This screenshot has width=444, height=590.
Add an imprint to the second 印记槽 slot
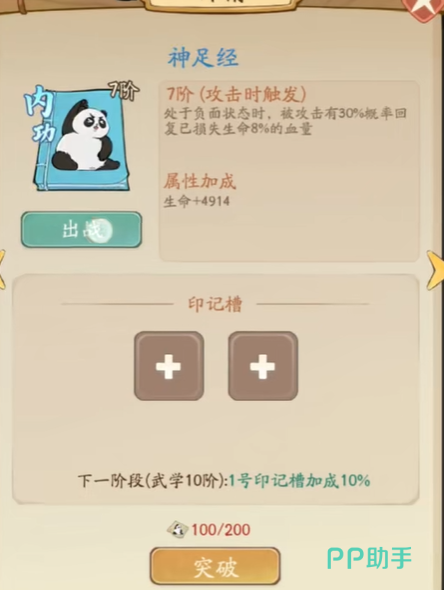coord(263,366)
